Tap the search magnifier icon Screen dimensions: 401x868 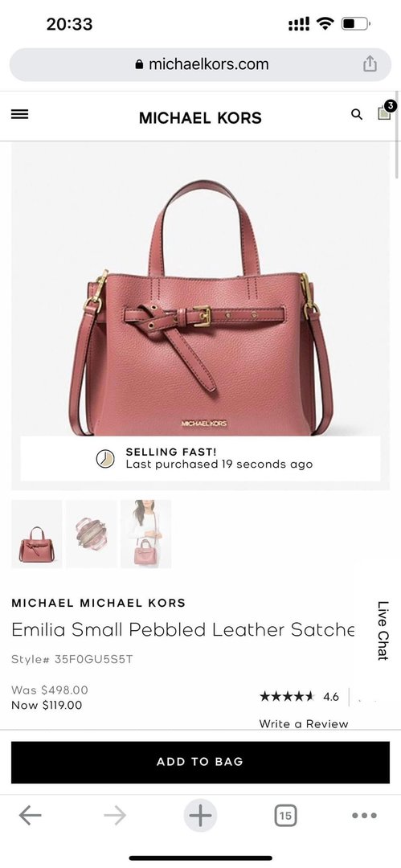[x=358, y=114]
